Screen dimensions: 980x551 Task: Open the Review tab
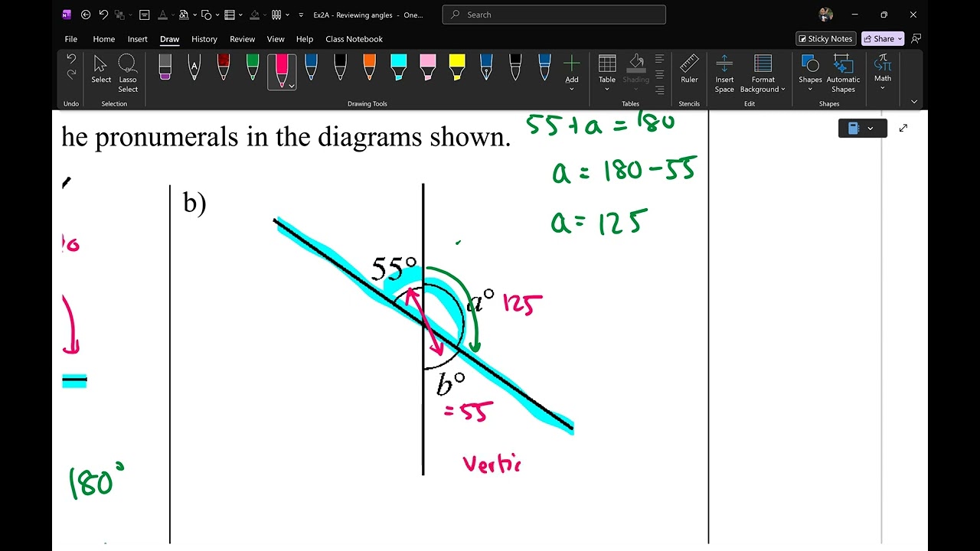243,39
